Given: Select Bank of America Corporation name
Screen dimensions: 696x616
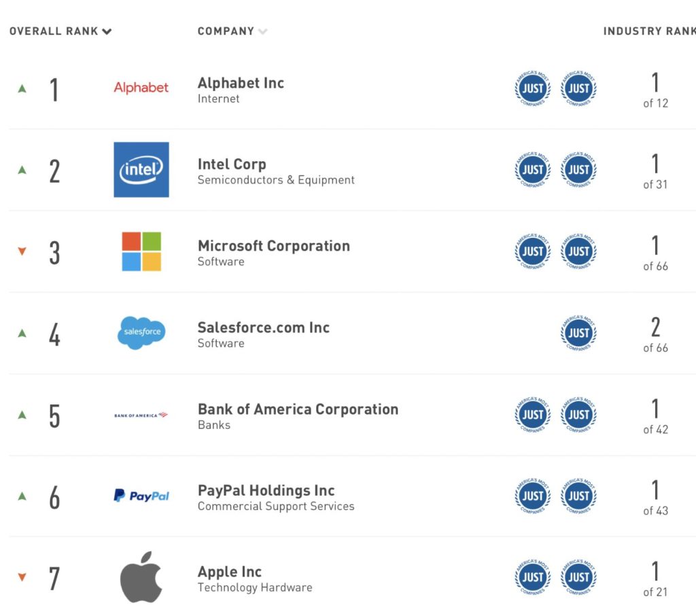Looking at the screenshot, I should [298, 409].
